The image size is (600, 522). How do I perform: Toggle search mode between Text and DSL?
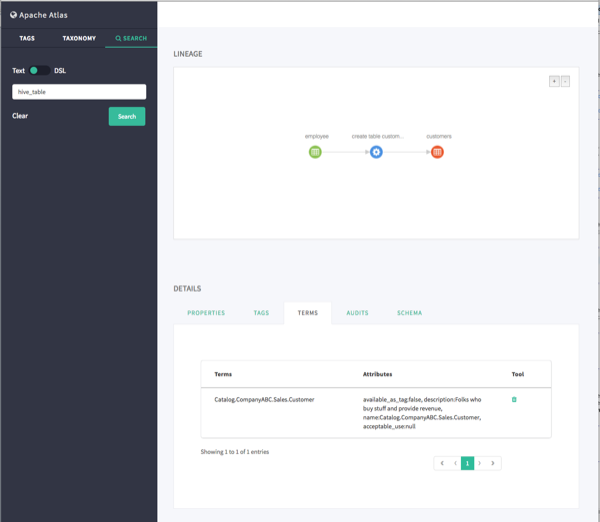point(39,70)
